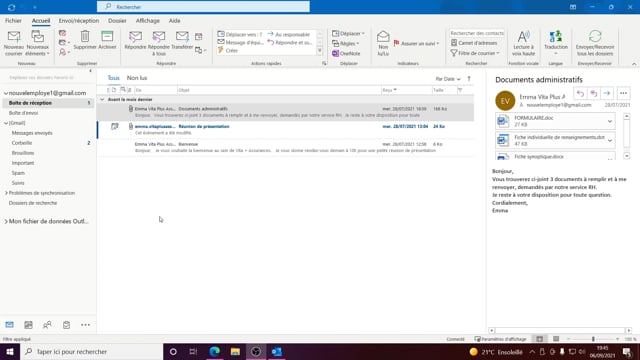The height and width of the screenshot is (360, 640).
Task: Collapse the Avant le mois dernier group
Action: coord(102,99)
